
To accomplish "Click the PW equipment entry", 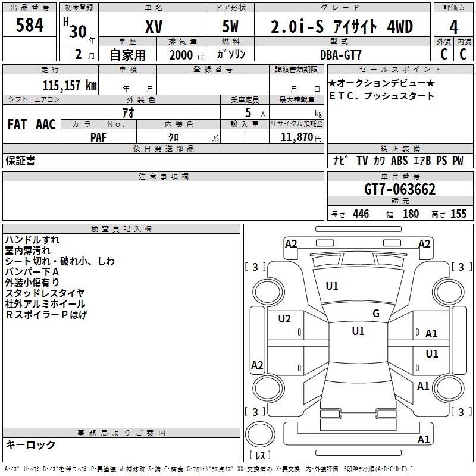I will point(458,160).
